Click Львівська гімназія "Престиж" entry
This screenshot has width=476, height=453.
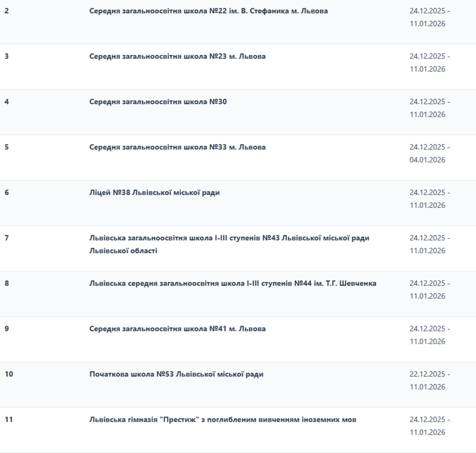(223, 419)
